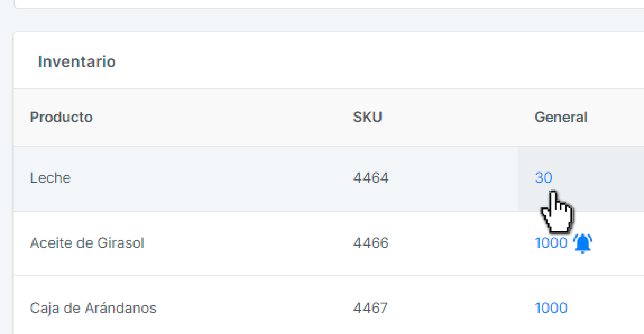Viewport: 644px width, 334px height.
Task: Click the white card above the Inventario panel
Action: pyautogui.click(x=329, y=3)
